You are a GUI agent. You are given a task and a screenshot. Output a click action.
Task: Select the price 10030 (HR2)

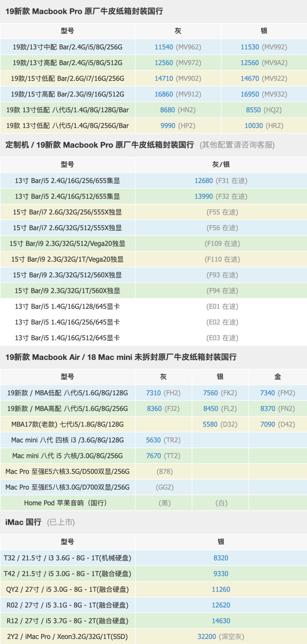[264, 126]
